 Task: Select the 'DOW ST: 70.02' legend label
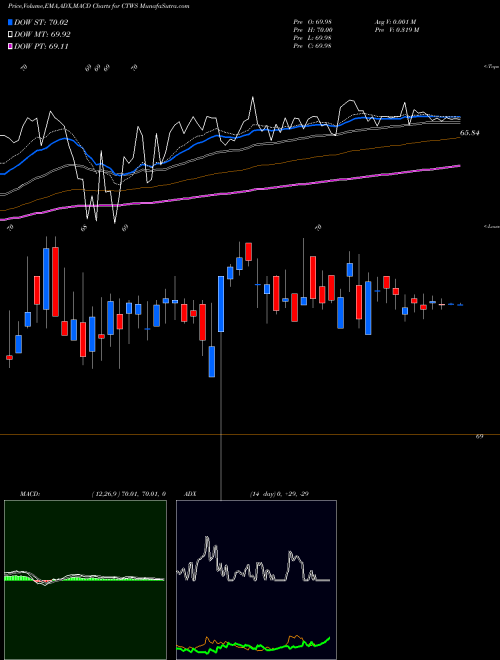[x=41, y=22]
